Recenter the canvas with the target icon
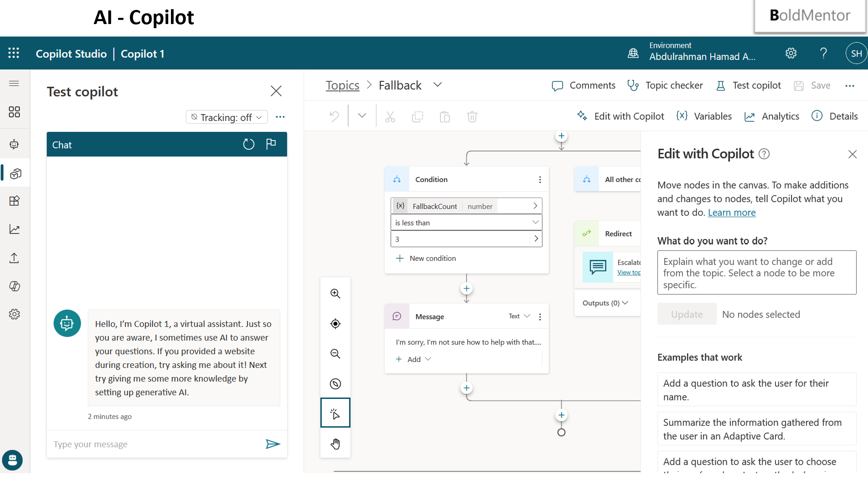Viewport: 868px width, 486px height. point(335,324)
